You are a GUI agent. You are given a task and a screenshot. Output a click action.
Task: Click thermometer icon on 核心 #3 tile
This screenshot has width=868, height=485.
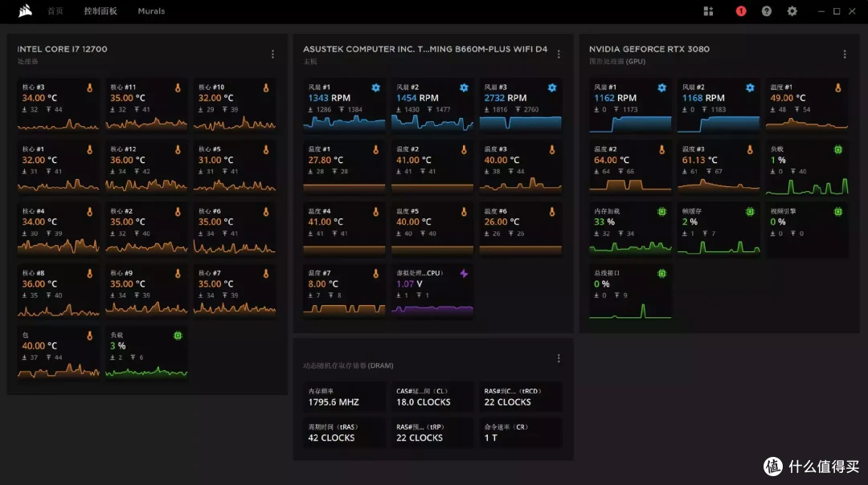pyautogui.click(x=90, y=88)
